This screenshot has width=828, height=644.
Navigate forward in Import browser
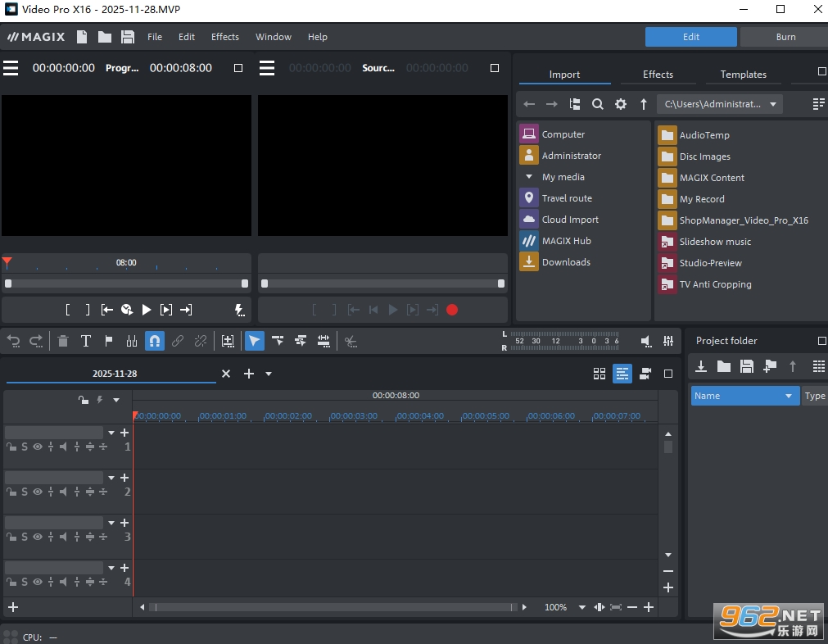[x=552, y=104]
